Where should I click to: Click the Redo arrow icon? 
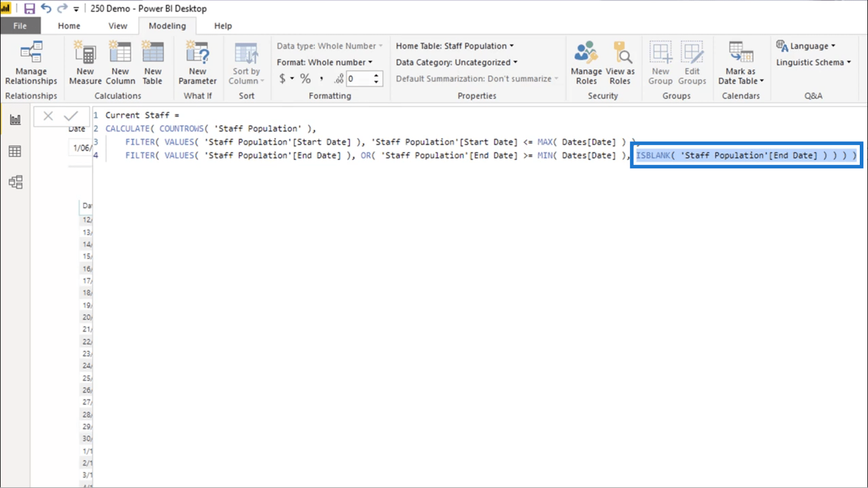[62, 8]
